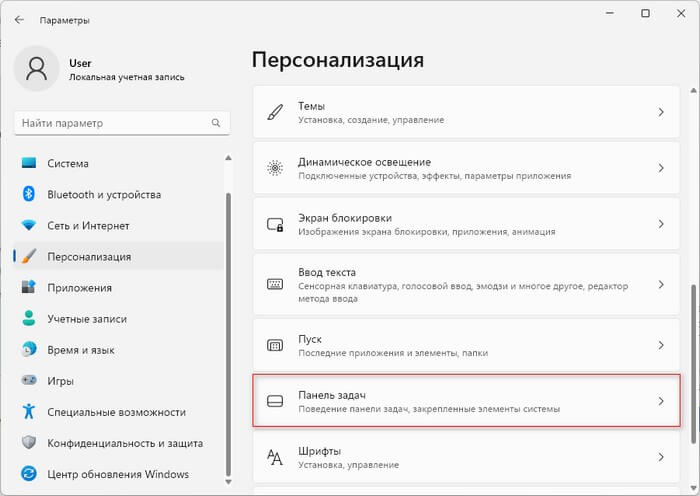Screen dimensions: 700x496
Task: Click the Персонализация paintbrush sidebar icon
Action: point(29,256)
